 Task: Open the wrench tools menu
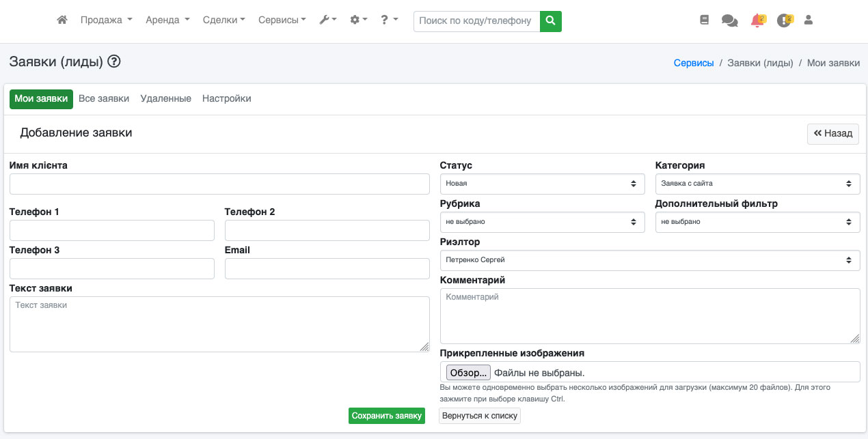tap(327, 20)
